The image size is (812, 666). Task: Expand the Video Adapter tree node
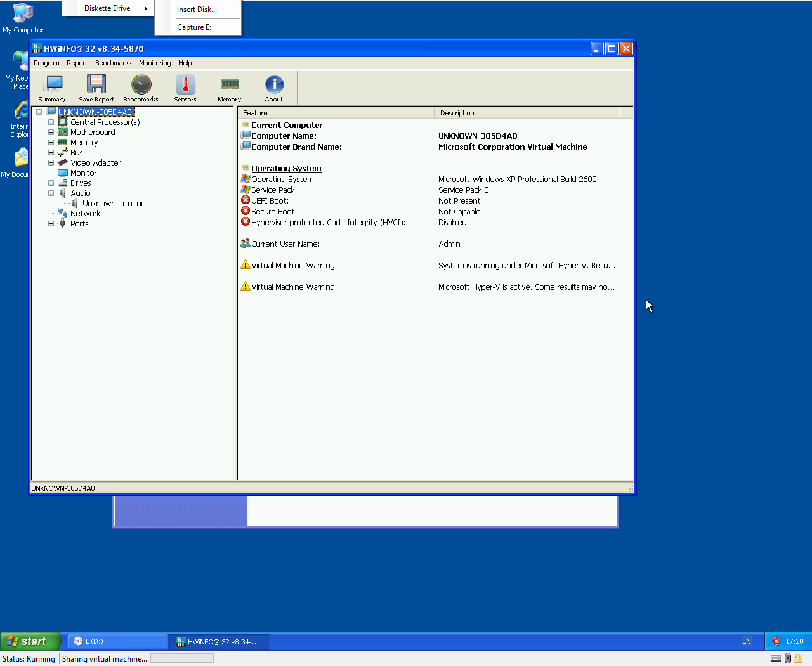[51, 163]
